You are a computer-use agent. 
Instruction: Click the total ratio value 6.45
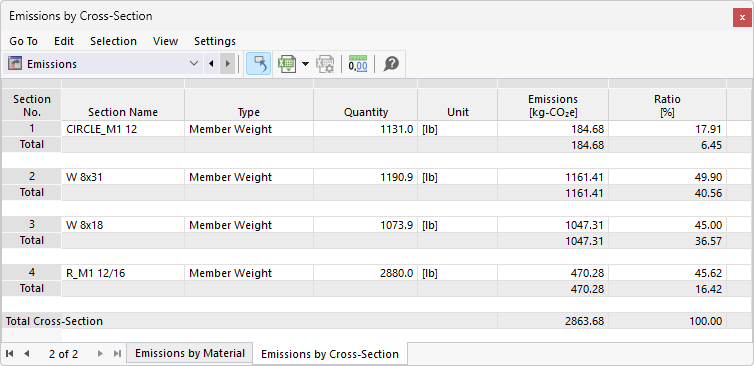pyautogui.click(x=667, y=145)
